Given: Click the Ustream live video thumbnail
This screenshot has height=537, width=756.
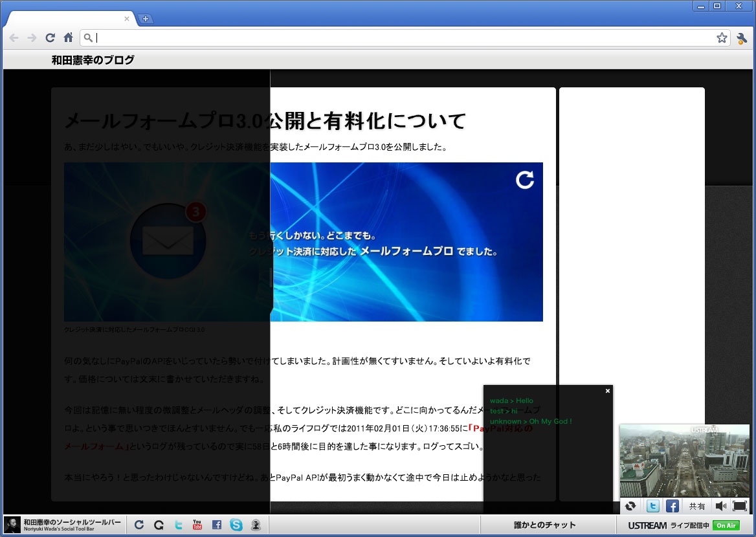Looking at the screenshot, I should [685, 461].
